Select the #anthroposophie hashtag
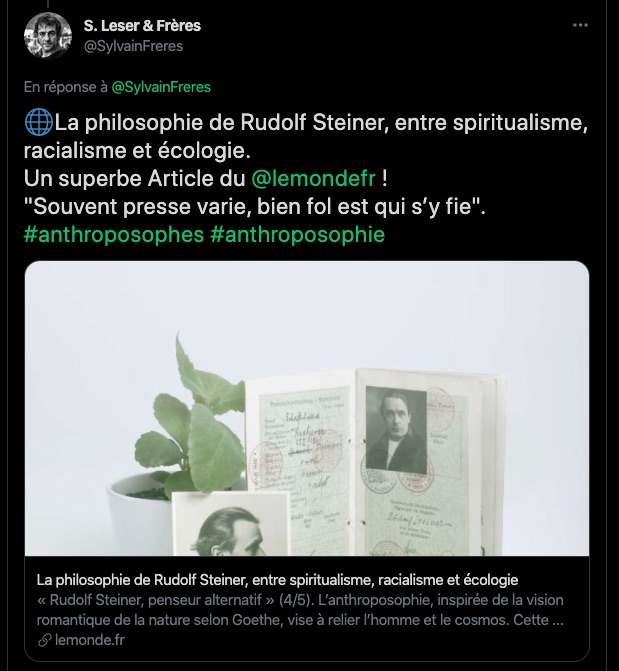The width and height of the screenshot is (619, 671). 299,235
